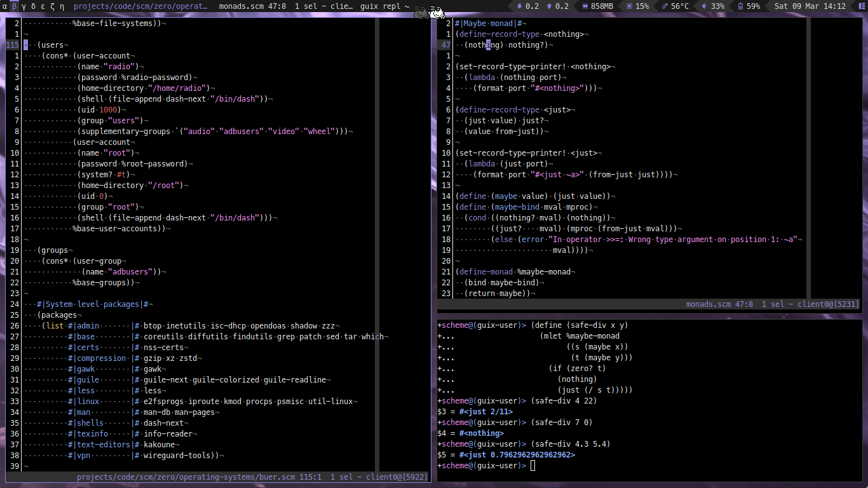
Task: Click the battery icon beside 59%
Action: pyautogui.click(x=741, y=6)
